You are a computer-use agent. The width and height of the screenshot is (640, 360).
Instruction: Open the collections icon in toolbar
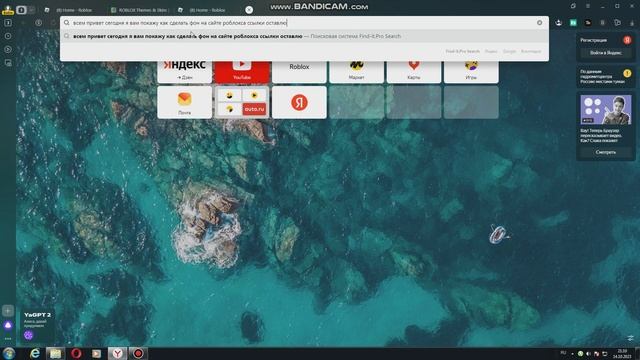click(x=617, y=23)
